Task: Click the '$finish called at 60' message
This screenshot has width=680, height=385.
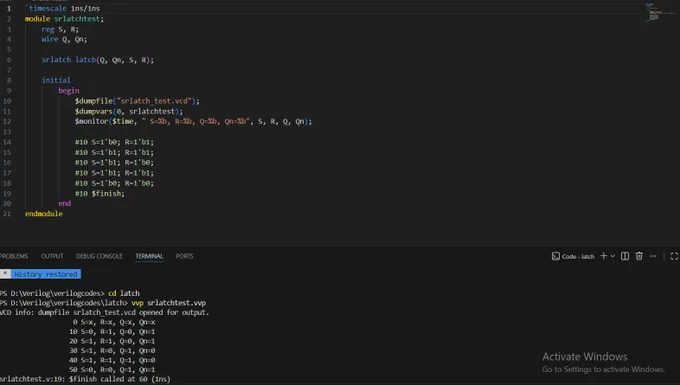Action: click(x=120, y=379)
